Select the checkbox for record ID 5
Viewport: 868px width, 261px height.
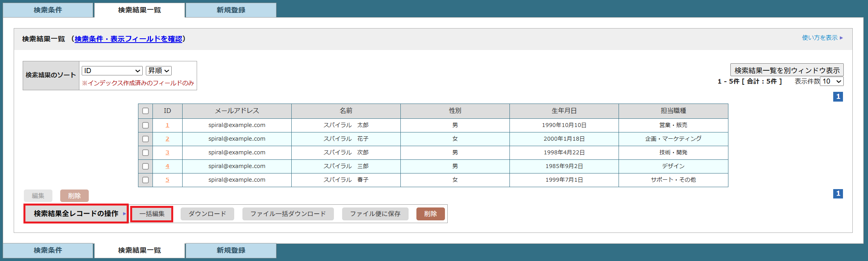(x=145, y=180)
